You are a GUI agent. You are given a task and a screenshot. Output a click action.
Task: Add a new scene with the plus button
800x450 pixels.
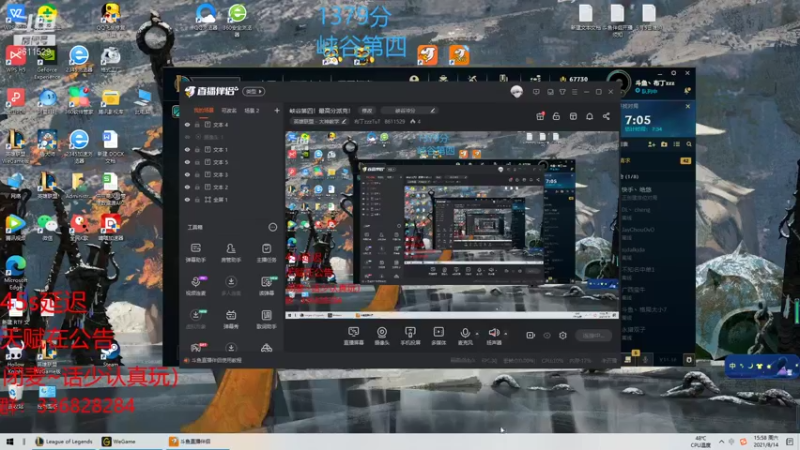tap(277, 110)
